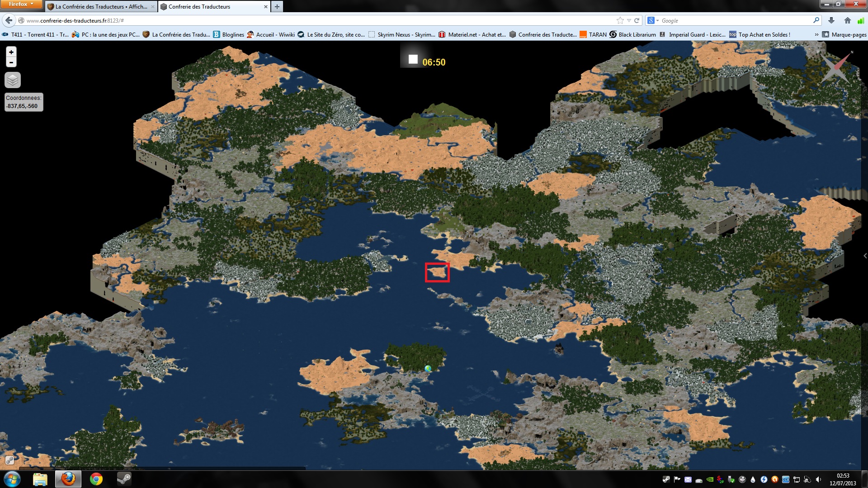
Task: Open Steam from the taskbar
Action: coord(124,479)
